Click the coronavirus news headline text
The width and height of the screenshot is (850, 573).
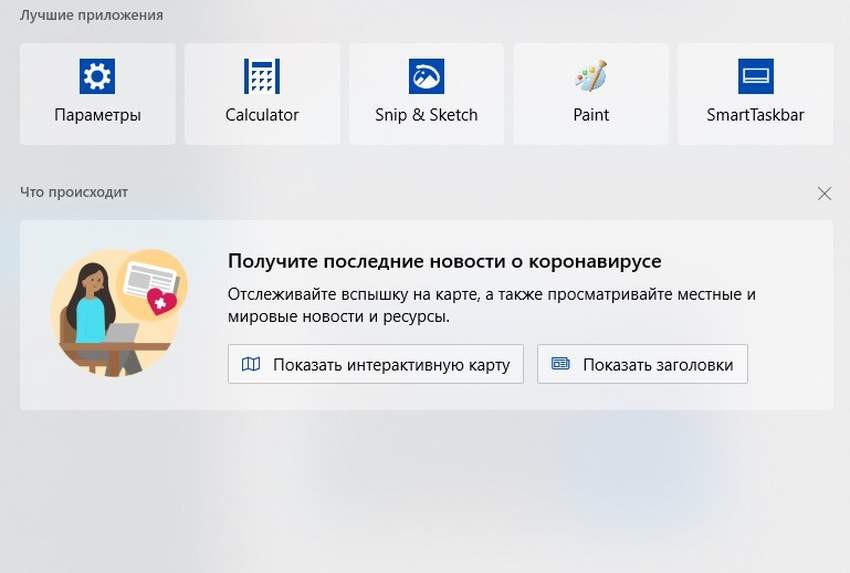click(x=445, y=261)
